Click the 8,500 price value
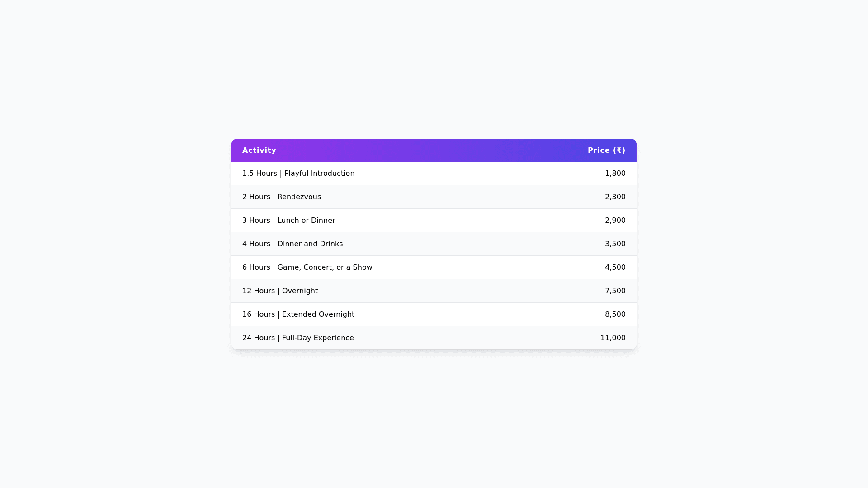The image size is (868, 488). coord(615,314)
